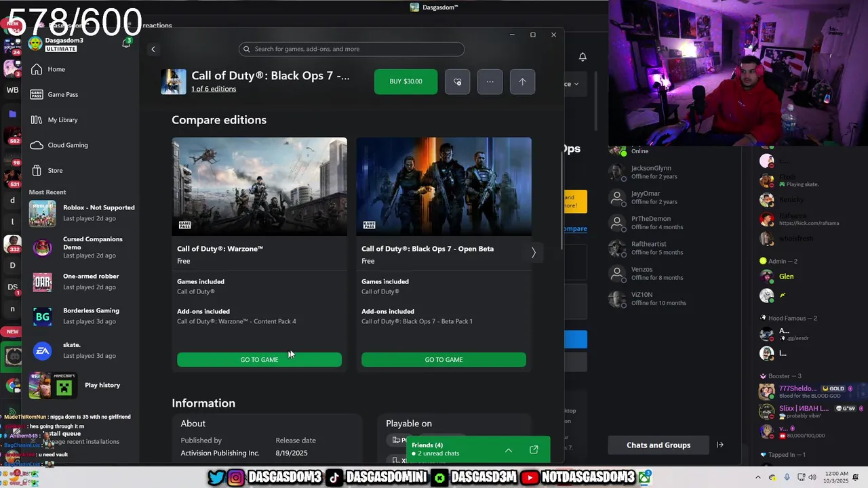Collapse the Booster — 3 group

tap(781, 375)
